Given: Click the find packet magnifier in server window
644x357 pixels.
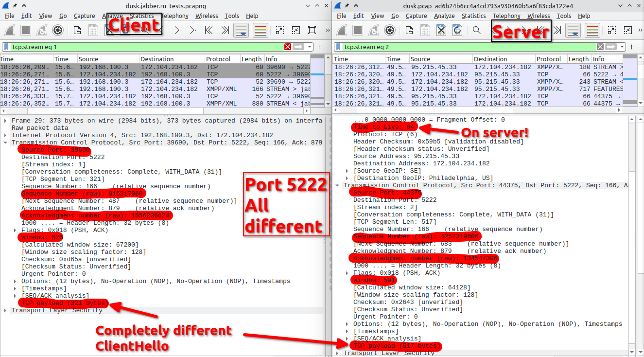Looking at the screenshot, I should pyautogui.click(x=477, y=30).
